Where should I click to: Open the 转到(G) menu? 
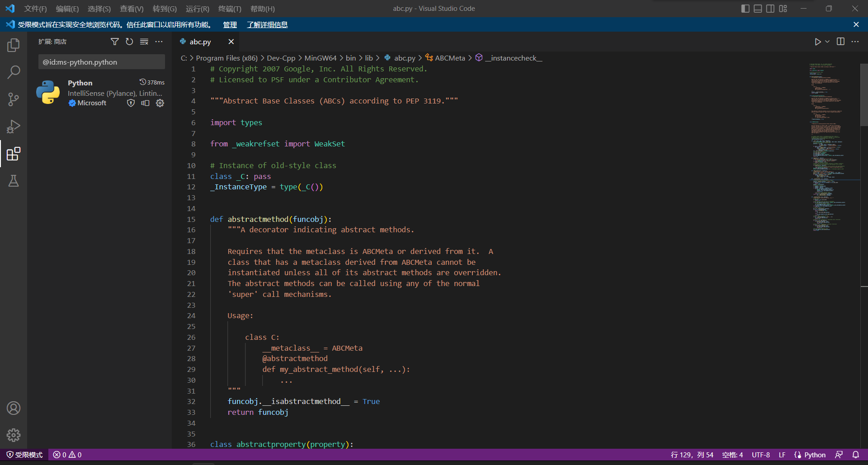165,9
